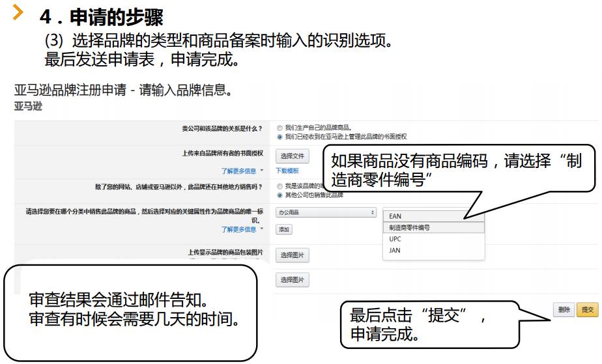Viewport: 602px width, 364px height.
Task: Click the 删除 button
Action: coord(564,309)
